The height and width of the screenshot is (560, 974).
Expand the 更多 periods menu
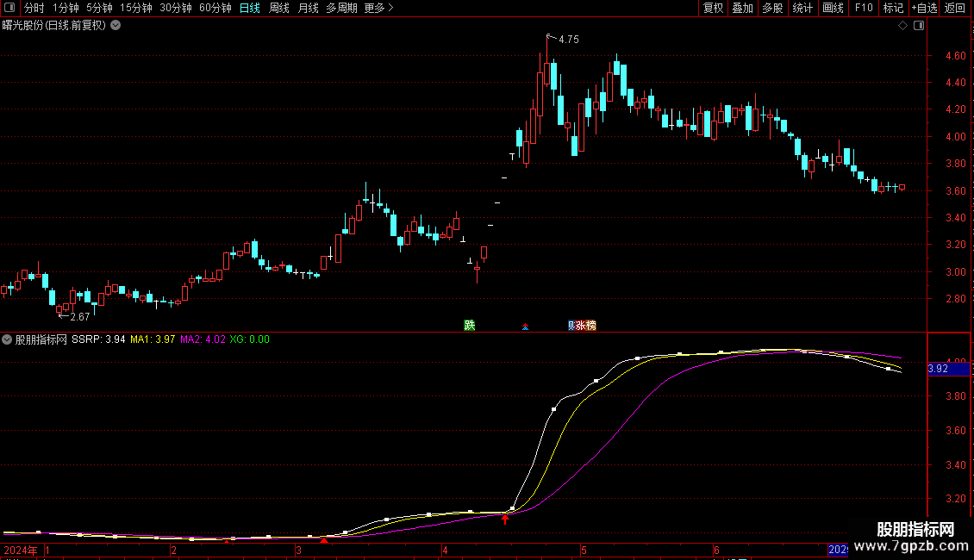378,8
